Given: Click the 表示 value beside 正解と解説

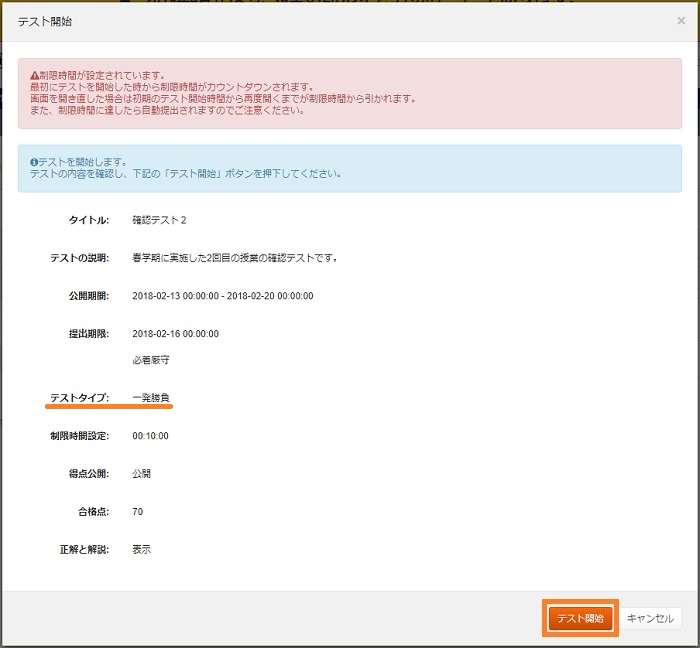Looking at the screenshot, I should pyautogui.click(x=141, y=549).
